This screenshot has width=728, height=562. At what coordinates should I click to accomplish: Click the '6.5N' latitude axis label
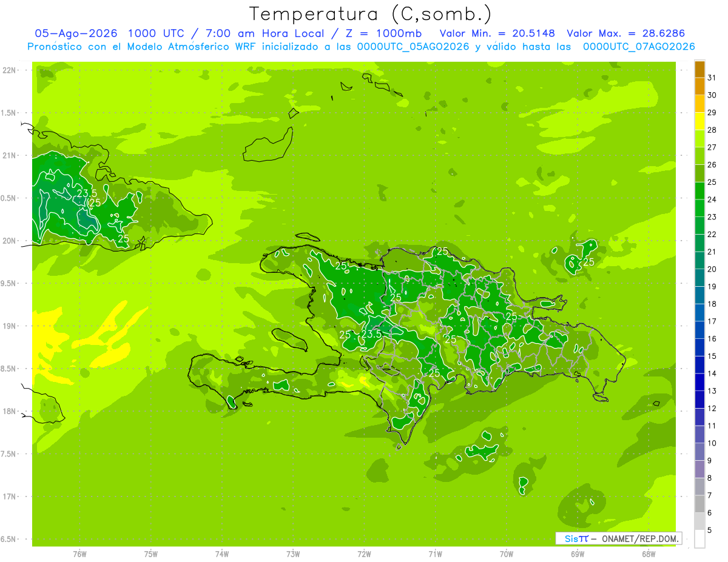[x=9, y=540]
